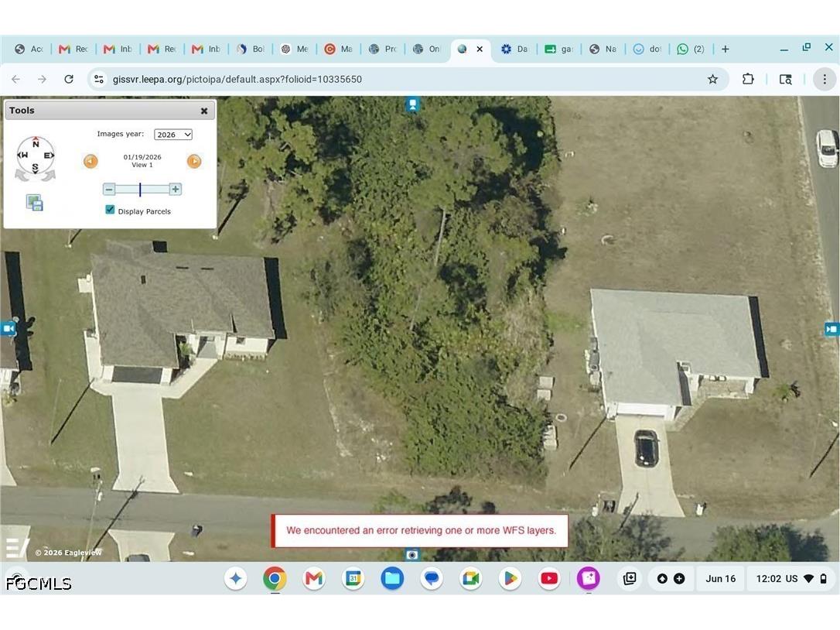The width and height of the screenshot is (840, 630).
Task: Click the WFS layers error message
Action: pos(421,530)
